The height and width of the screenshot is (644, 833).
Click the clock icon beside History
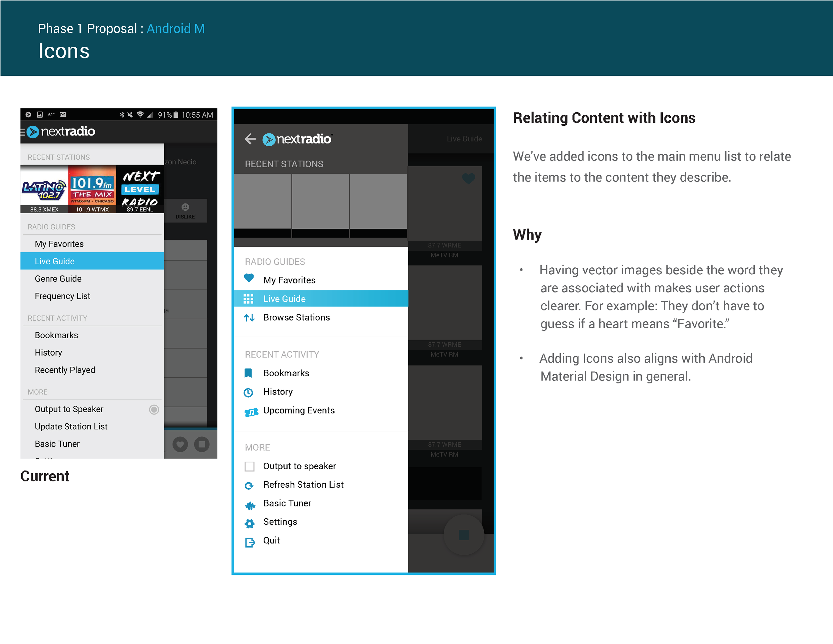click(x=248, y=392)
